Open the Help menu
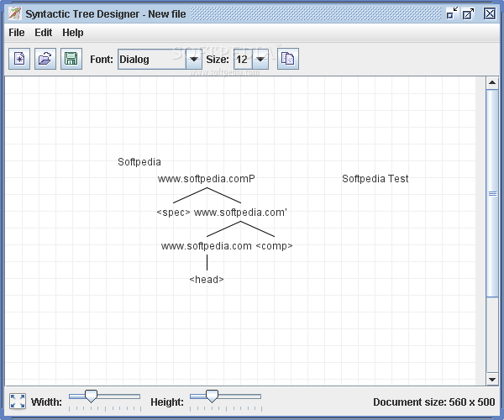 pyautogui.click(x=73, y=33)
